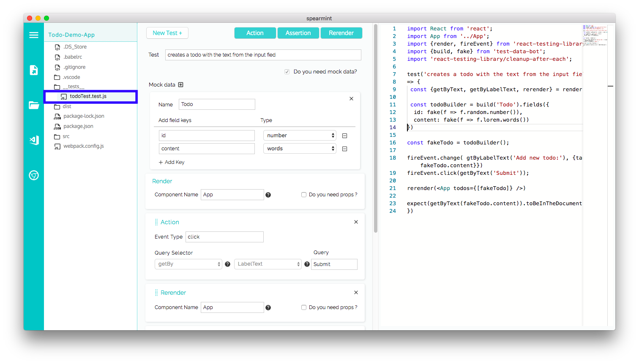The image size is (639, 364).
Task: Close the Todo mock data card
Action: (351, 98)
